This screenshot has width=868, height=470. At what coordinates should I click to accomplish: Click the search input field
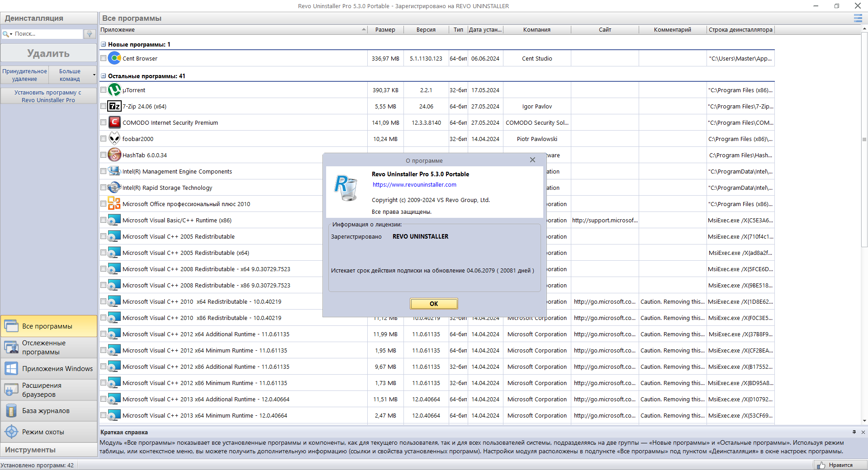click(x=48, y=34)
